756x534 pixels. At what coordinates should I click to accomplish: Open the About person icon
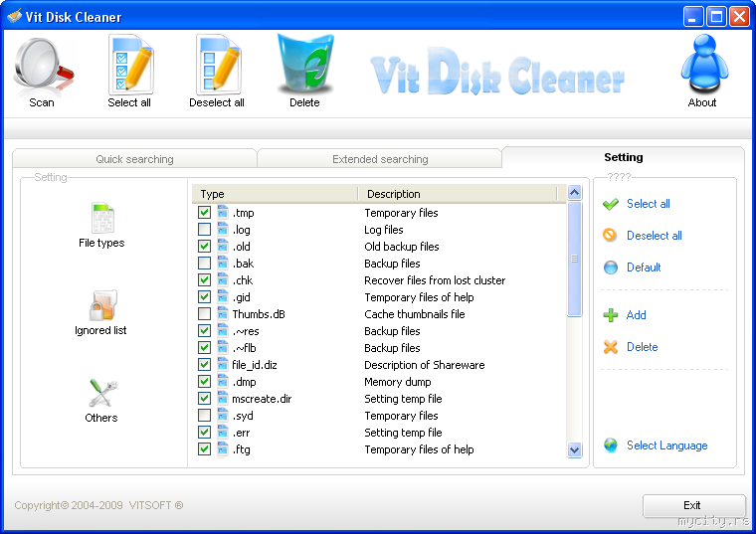pos(704,64)
